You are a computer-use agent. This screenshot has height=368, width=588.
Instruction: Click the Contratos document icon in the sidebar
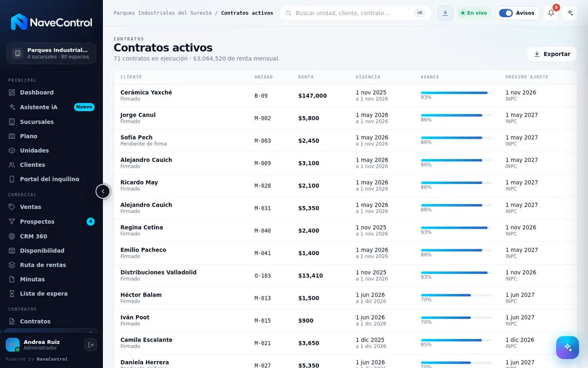point(12,321)
